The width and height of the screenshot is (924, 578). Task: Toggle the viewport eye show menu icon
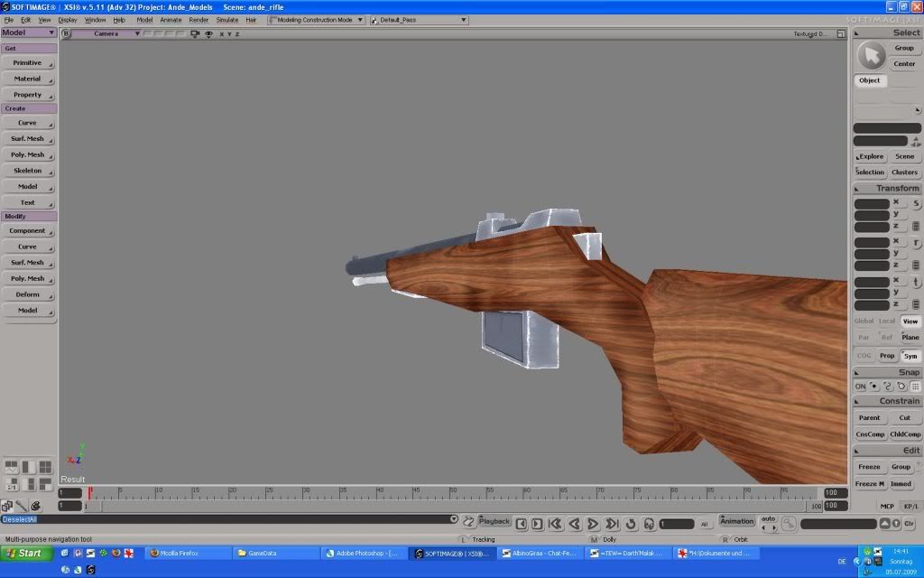[x=208, y=33]
